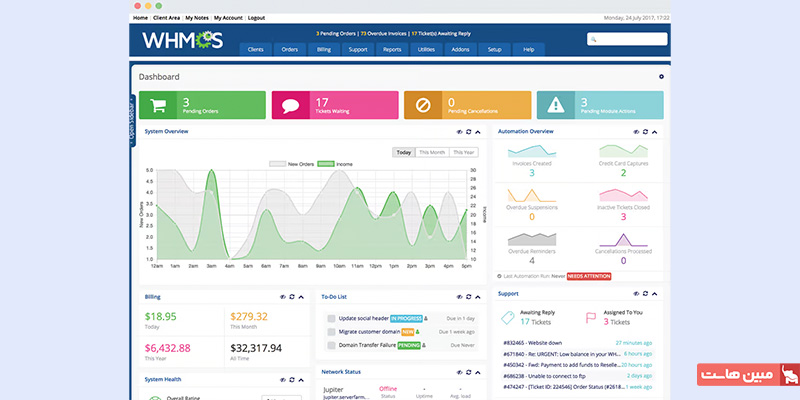Click the search magnifier icon
The height and width of the screenshot is (400, 800).
pos(593,39)
